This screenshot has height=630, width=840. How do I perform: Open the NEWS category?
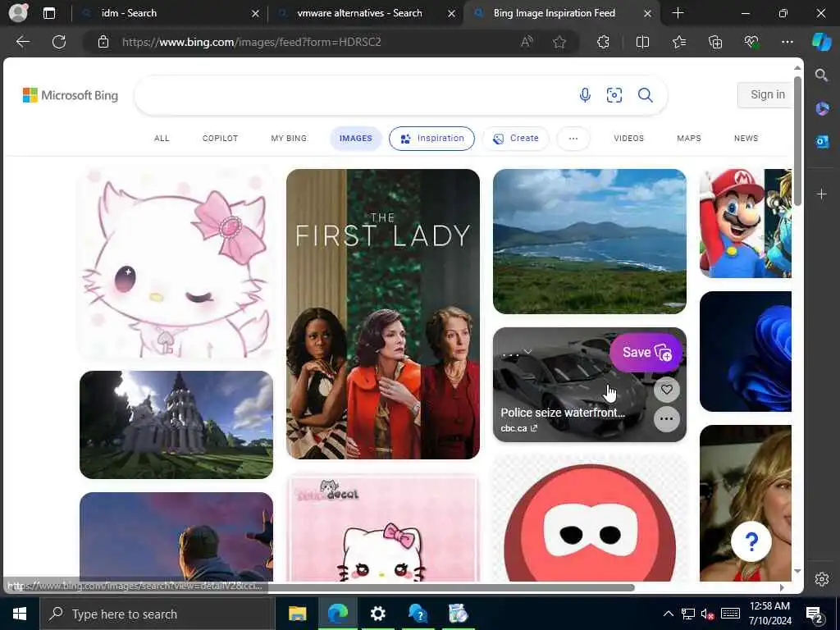pyautogui.click(x=746, y=138)
